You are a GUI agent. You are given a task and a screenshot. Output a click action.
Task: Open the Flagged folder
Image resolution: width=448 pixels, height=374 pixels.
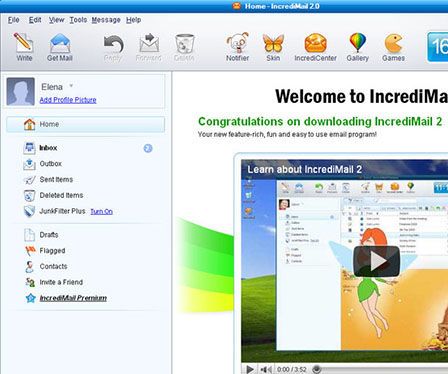pyautogui.click(x=52, y=251)
